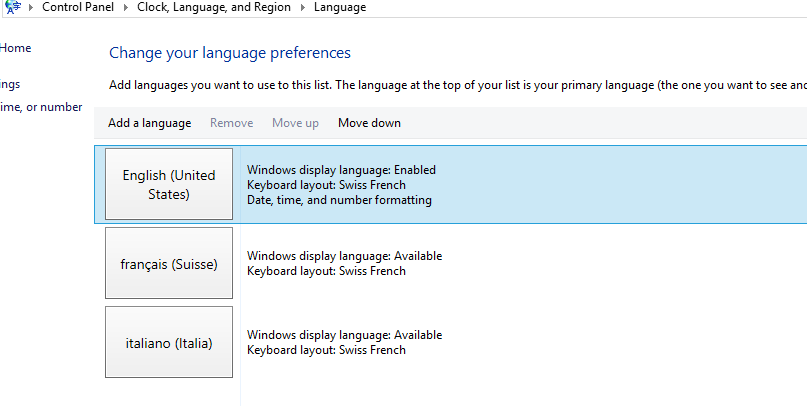Click the 'Keyboard layout: Swiss French' line under English

click(x=326, y=185)
